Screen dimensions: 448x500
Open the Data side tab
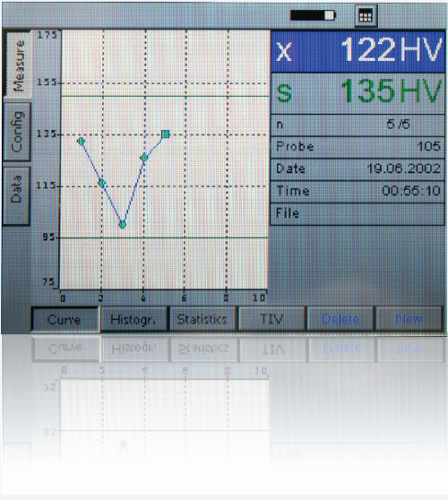click(x=17, y=196)
